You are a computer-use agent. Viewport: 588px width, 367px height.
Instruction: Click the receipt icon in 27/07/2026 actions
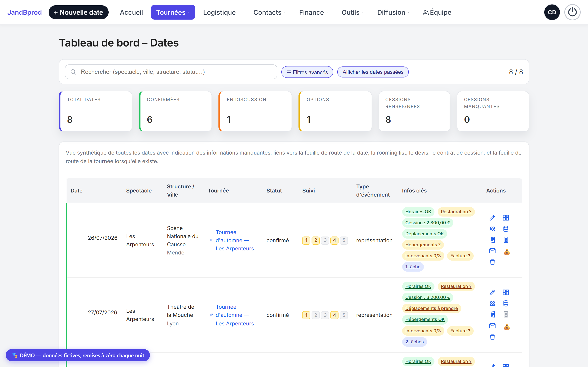pos(492,315)
